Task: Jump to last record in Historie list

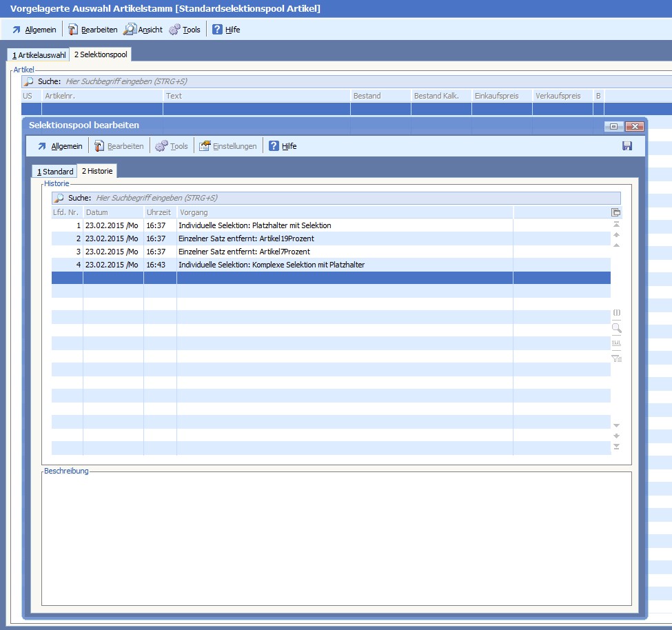Action: (x=616, y=447)
